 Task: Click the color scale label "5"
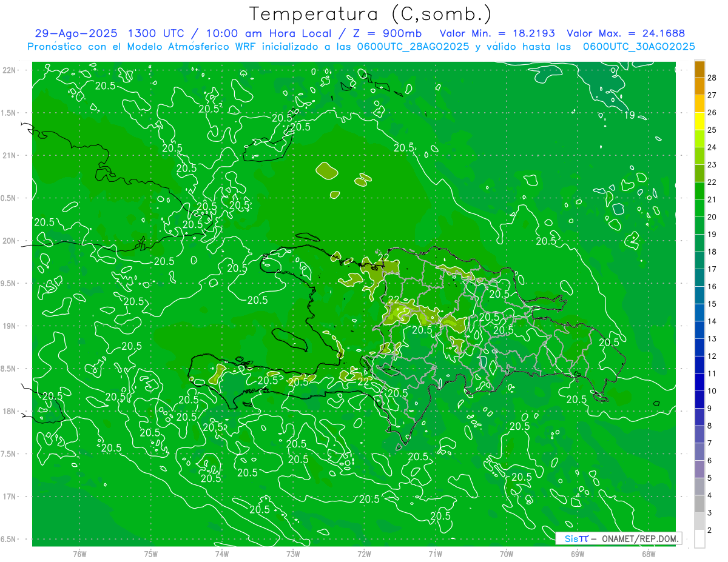pyautogui.click(x=710, y=478)
